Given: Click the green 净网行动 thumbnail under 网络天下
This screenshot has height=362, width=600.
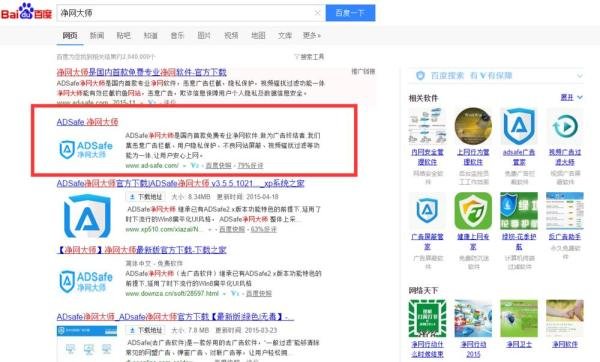Looking at the screenshot, I should click(x=427, y=318).
